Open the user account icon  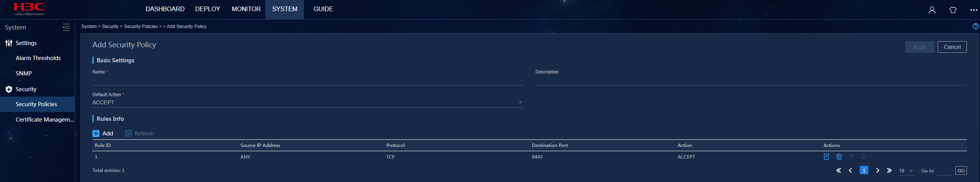pyautogui.click(x=932, y=10)
